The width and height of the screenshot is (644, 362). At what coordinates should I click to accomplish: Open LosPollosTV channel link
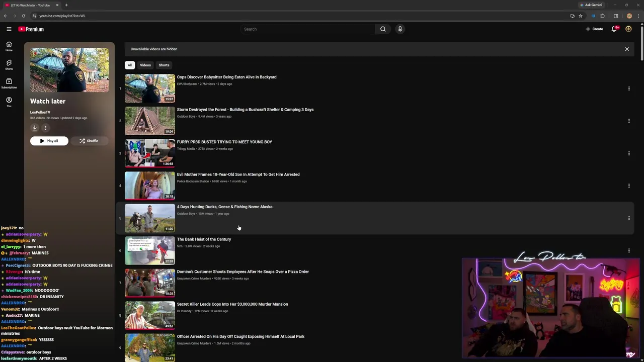click(40, 112)
